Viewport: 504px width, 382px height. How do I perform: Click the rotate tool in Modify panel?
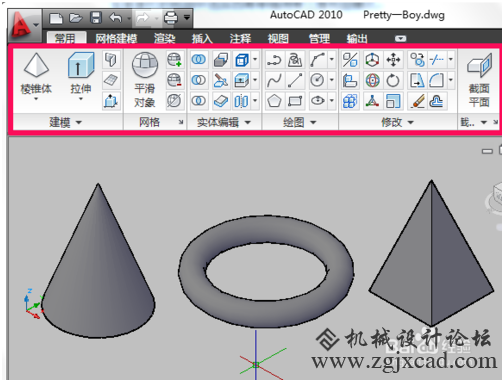(x=393, y=80)
